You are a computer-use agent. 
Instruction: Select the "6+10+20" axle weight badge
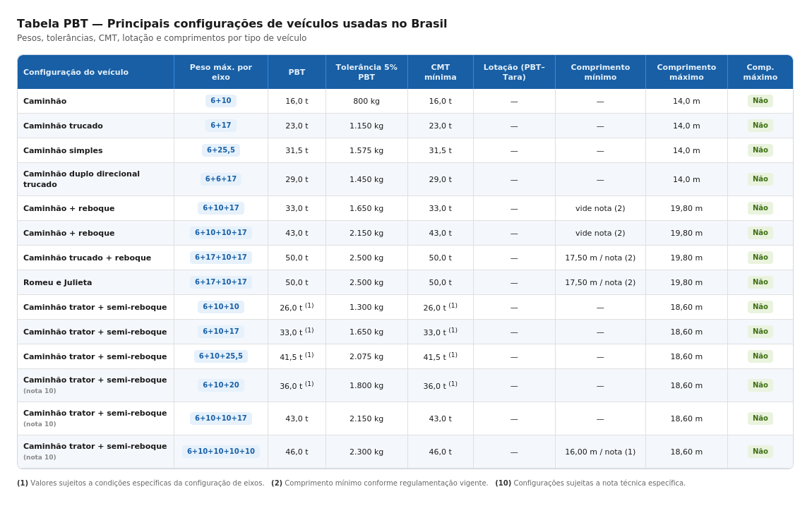(x=221, y=385)
